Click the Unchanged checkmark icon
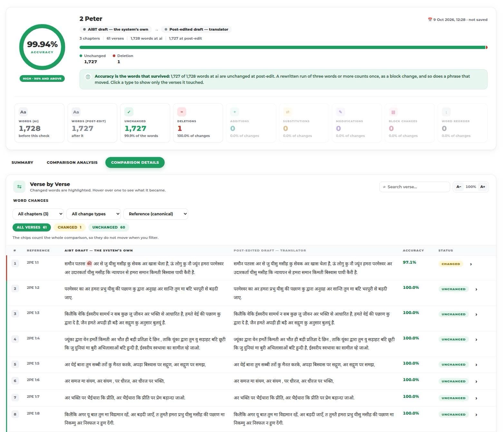504x432 pixels. pyautogui.click(x=129, y=112)
